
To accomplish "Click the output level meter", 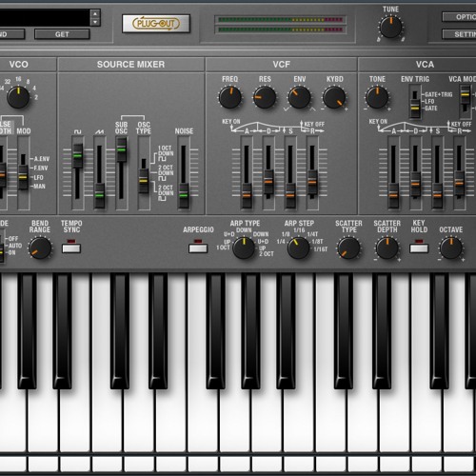I will [x=280, y=25].
